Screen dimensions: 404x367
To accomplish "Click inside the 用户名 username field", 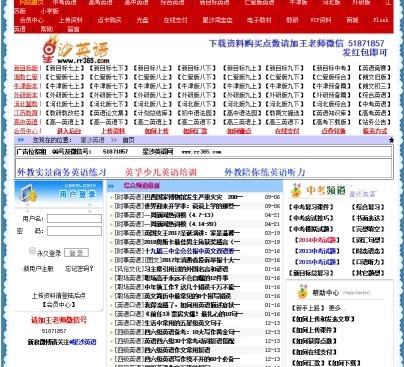I will (x=74, y=219).
